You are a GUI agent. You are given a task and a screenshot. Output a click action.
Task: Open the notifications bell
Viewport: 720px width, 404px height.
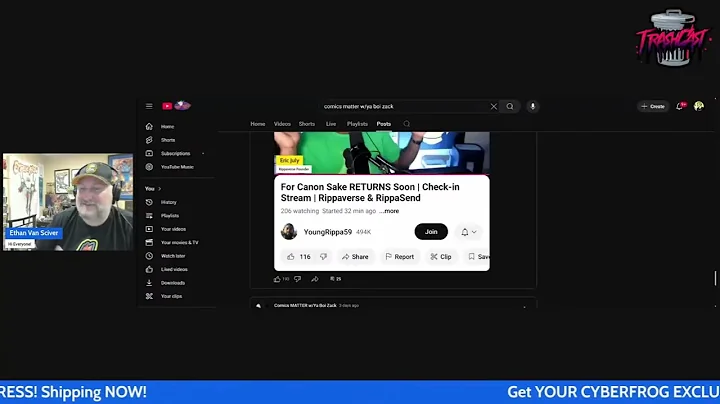680,107
